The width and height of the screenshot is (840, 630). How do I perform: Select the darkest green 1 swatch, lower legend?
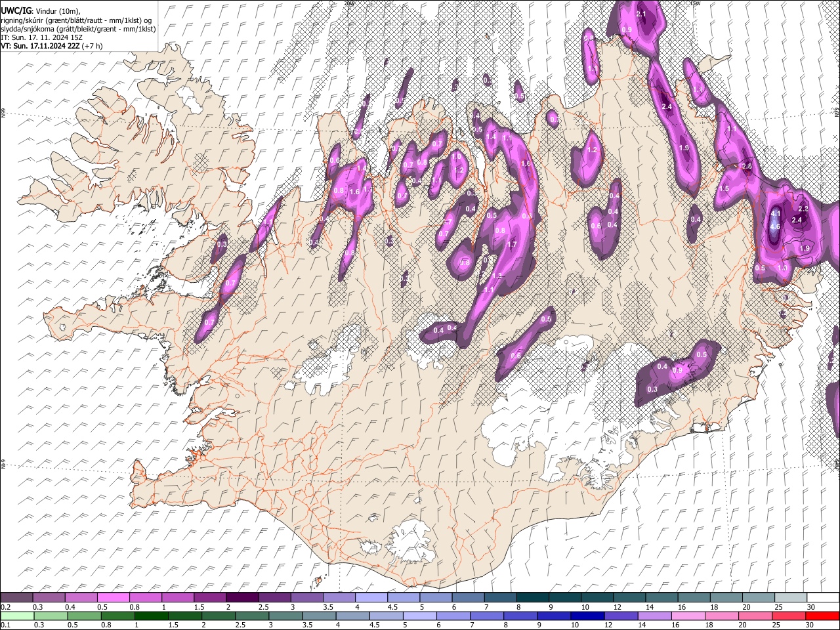[151, 616]
